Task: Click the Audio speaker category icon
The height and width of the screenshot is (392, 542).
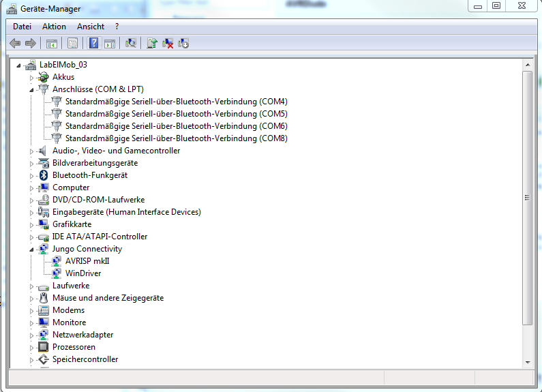Action: [42, 151]
